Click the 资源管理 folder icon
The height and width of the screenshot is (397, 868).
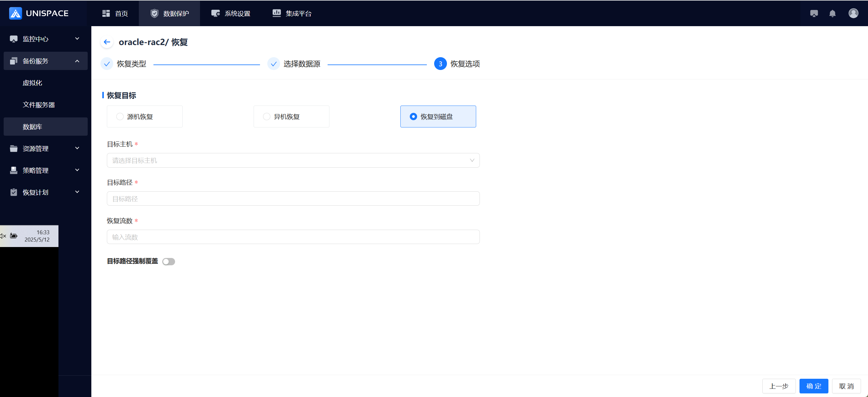(14, 148)
